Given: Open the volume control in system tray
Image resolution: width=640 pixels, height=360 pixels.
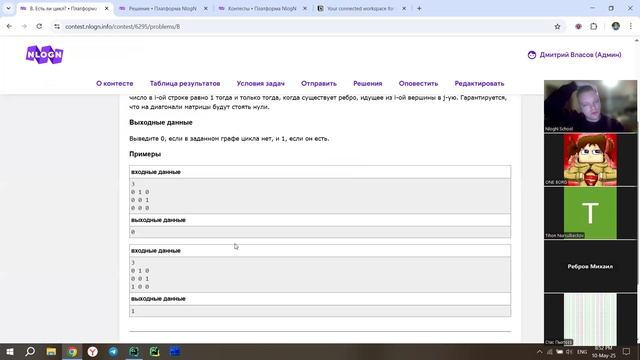Looking at the screenshot, I should pyautogui.click(x=569, y=352).
